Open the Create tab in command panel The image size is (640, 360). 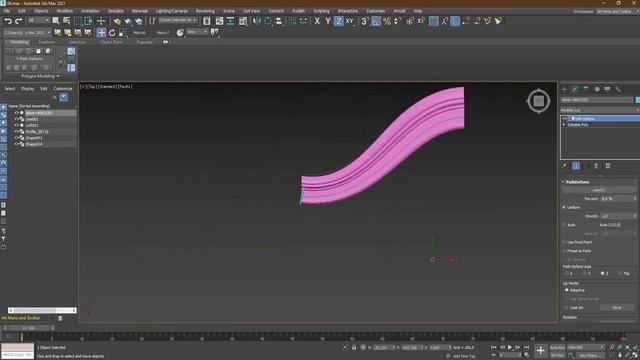[564, 89]
